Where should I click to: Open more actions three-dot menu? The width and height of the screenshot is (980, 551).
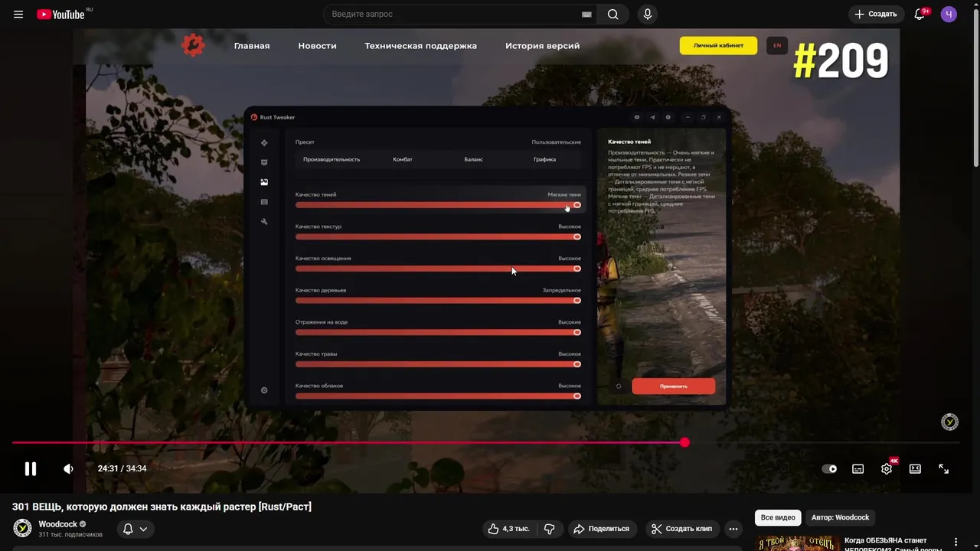[x=733, y=529]
